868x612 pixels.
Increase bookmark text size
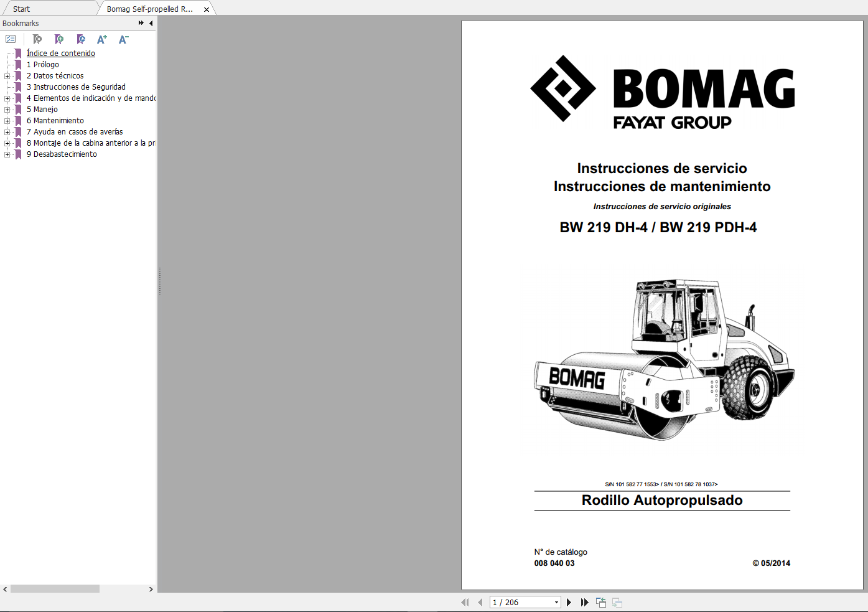tap(102, 39)
